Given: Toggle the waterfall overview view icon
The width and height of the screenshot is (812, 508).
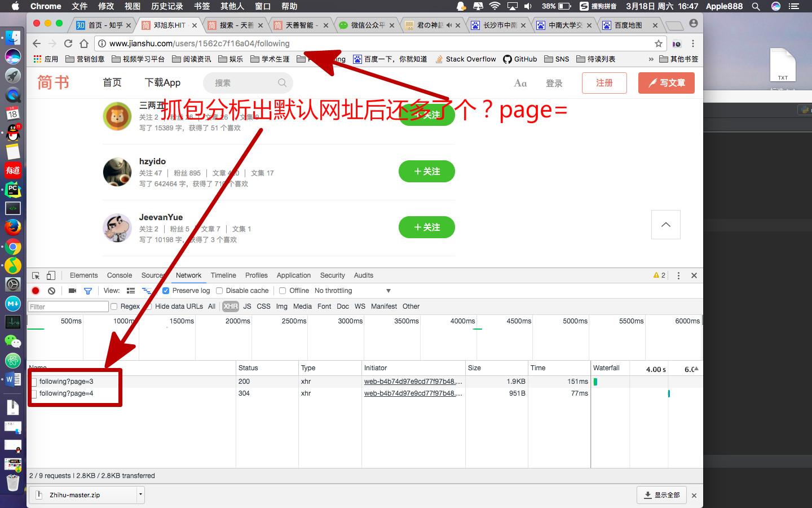Looking at the screenshot, I should point(147,291).
